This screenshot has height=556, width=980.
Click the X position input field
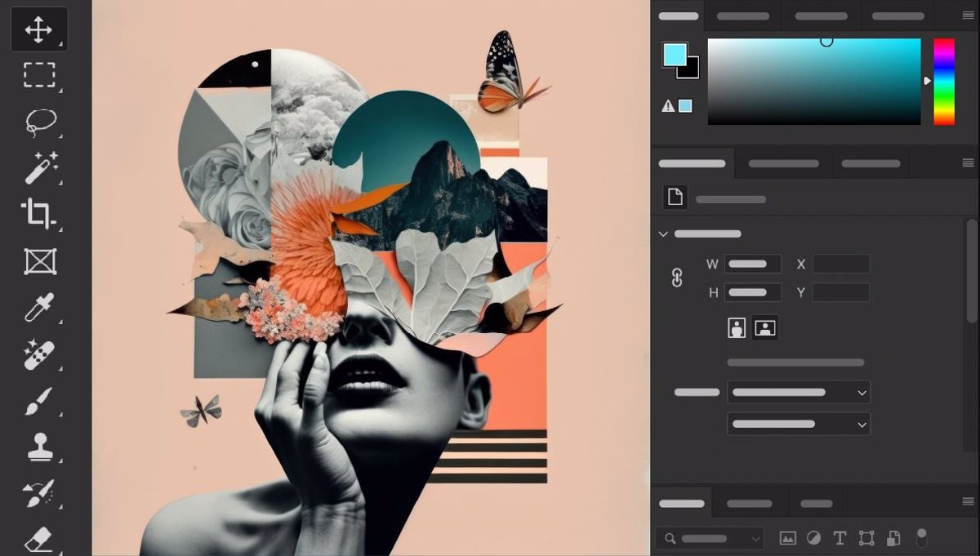tap(841, 264)
